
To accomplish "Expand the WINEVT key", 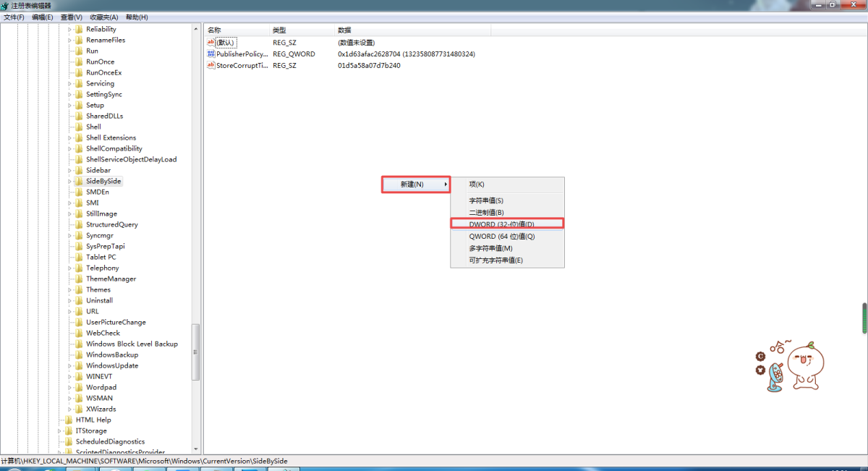I will coord(71,377).
